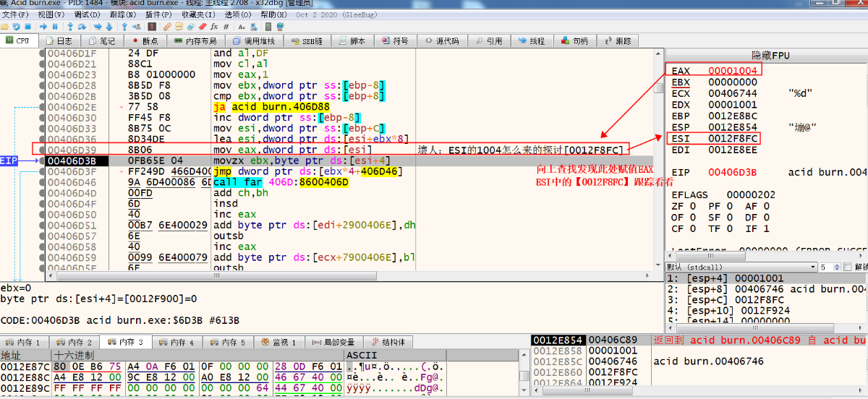This screenshot has height=399, width=868.
Task: Switch to the 跟踪 trace tab
Action: pyautogui.click(x=617, y=41)
